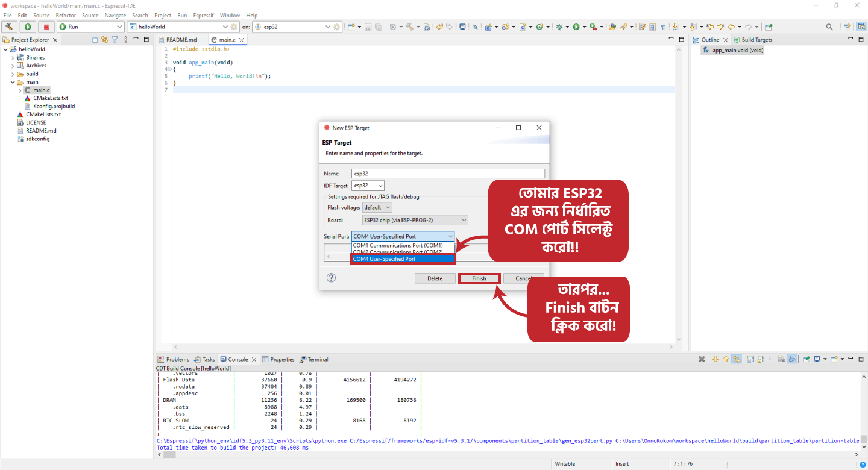Collapse the main folder tree node
The width and height of the screenshot is (868, 470).
(13, 82)
